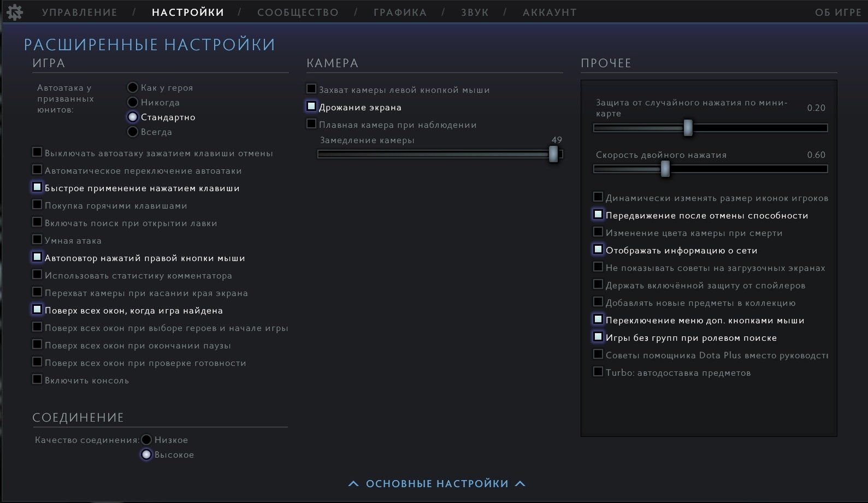The height and width of the screenshot is (503, 868).
Task: Select the 'Никогда' autoattack option
Action: click(133, 102)
